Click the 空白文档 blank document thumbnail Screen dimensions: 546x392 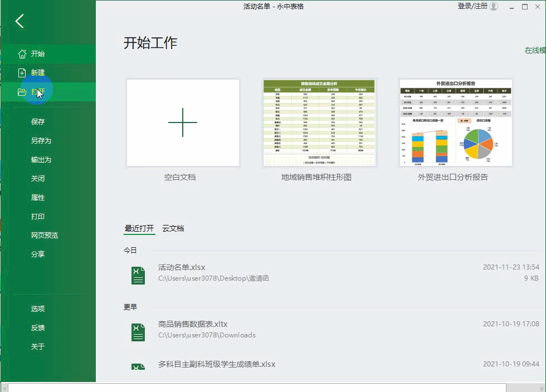[x=182, y=122]
